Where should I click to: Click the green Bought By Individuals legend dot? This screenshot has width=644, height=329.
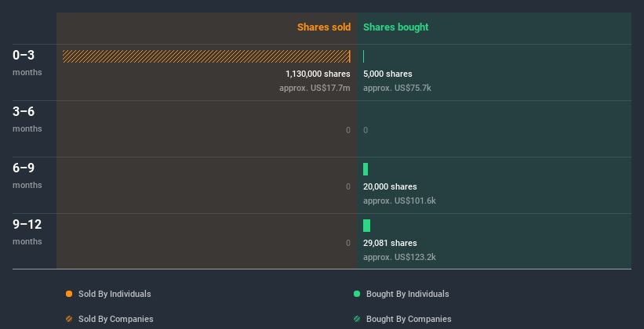pos(357,294)
